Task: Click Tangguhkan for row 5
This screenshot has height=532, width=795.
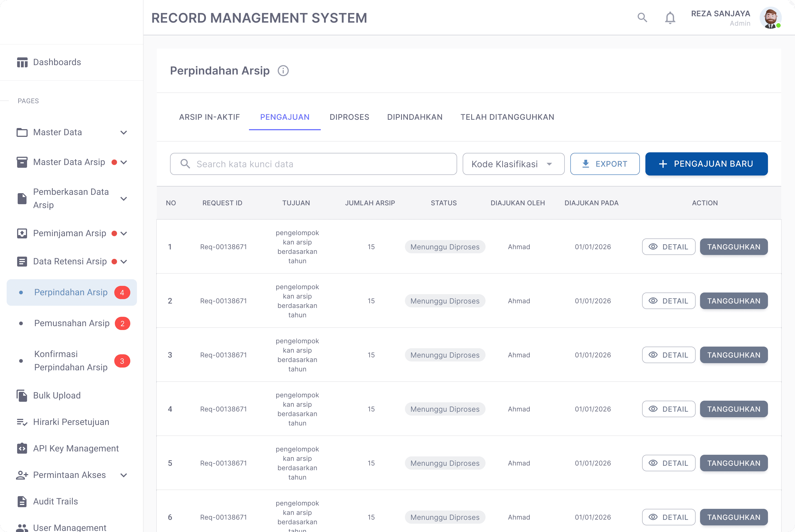Action: [x=733, y=463]
